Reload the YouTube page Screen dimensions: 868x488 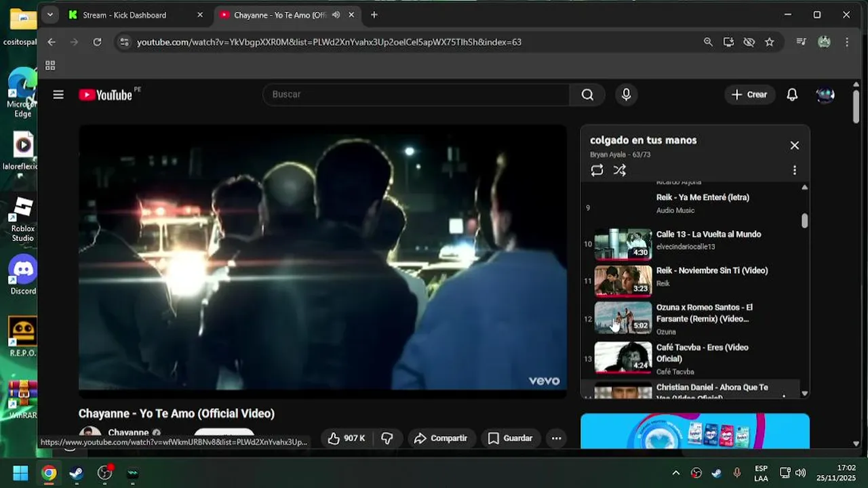pyautogui.click(x=97, y=42)
